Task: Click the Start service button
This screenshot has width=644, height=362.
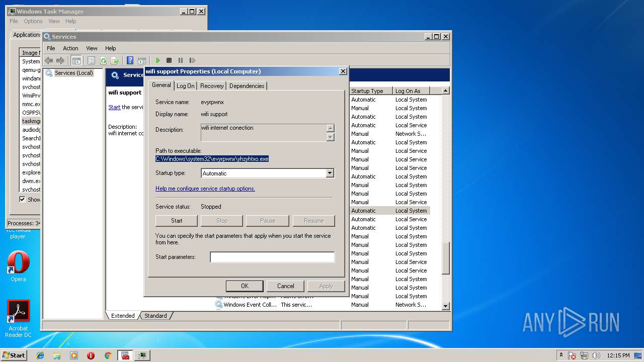Action: click(x=177, y=221)
